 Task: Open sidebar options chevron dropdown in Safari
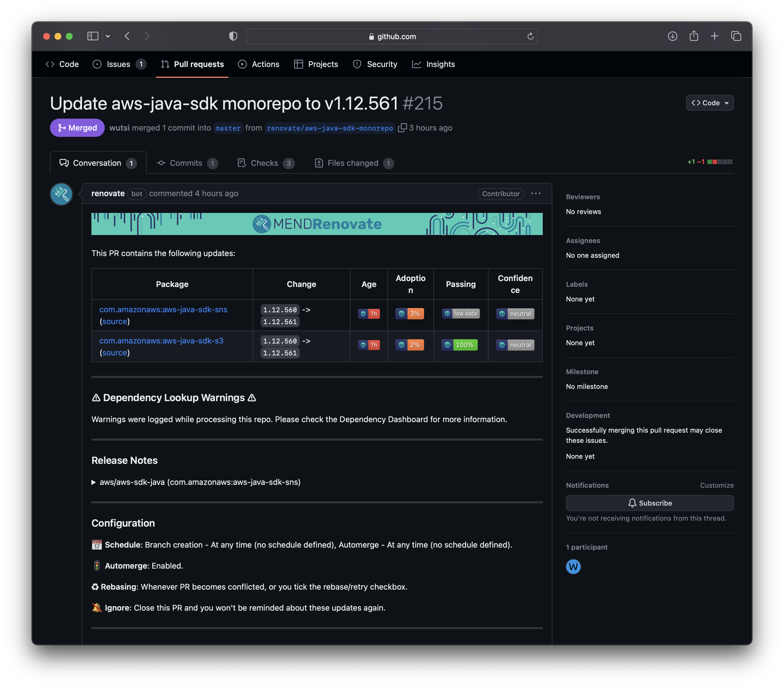point(108,36)
